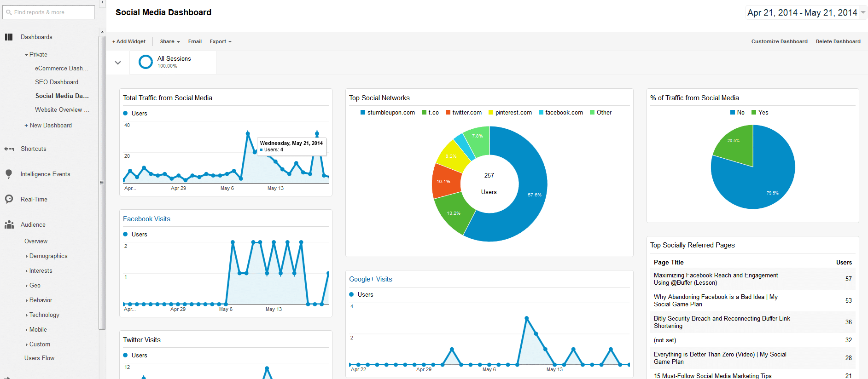Click the sidebar vertical scrollbar

tap(102, 182)
